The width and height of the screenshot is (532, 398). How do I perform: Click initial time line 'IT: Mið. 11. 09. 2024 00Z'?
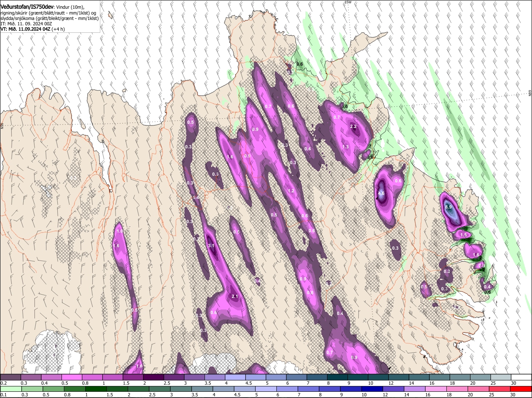26,24
